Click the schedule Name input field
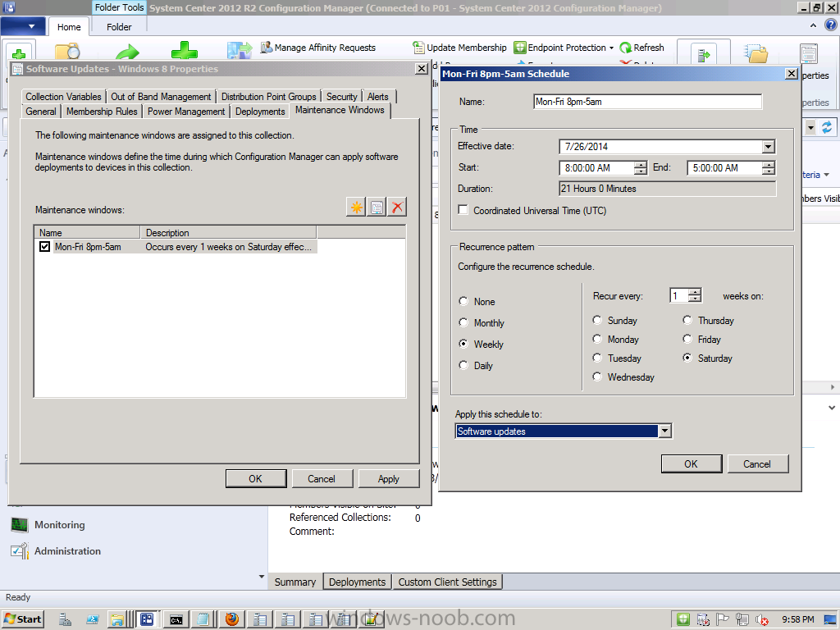The height and width of the screenshot is (630, 840). coord(648,102)
